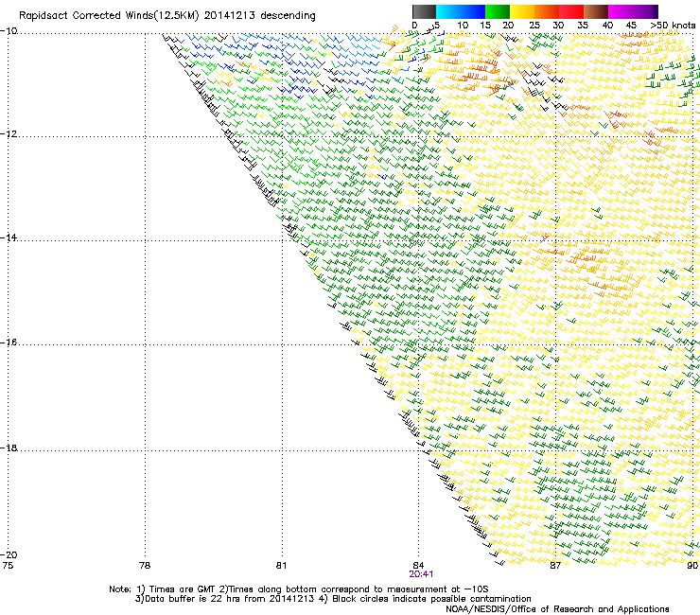Pick the green 15-20 knots legend swatch

498,11
